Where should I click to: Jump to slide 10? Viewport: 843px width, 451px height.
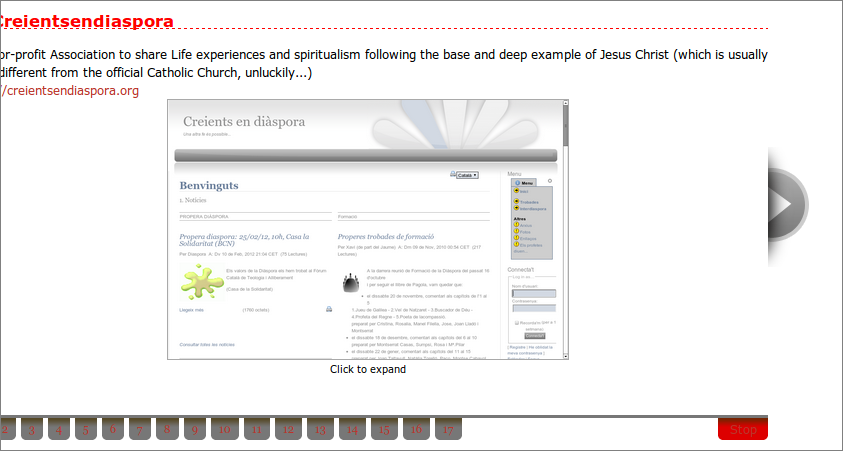(223, 430)
